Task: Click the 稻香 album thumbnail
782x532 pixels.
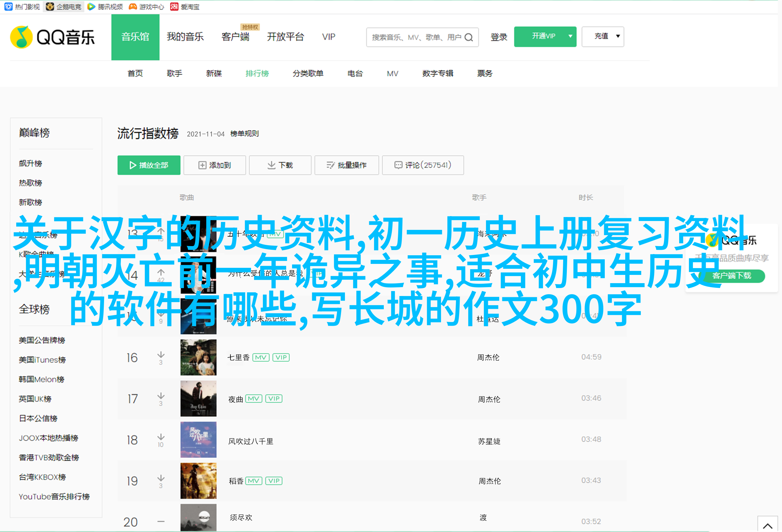Action: [198, 481]
